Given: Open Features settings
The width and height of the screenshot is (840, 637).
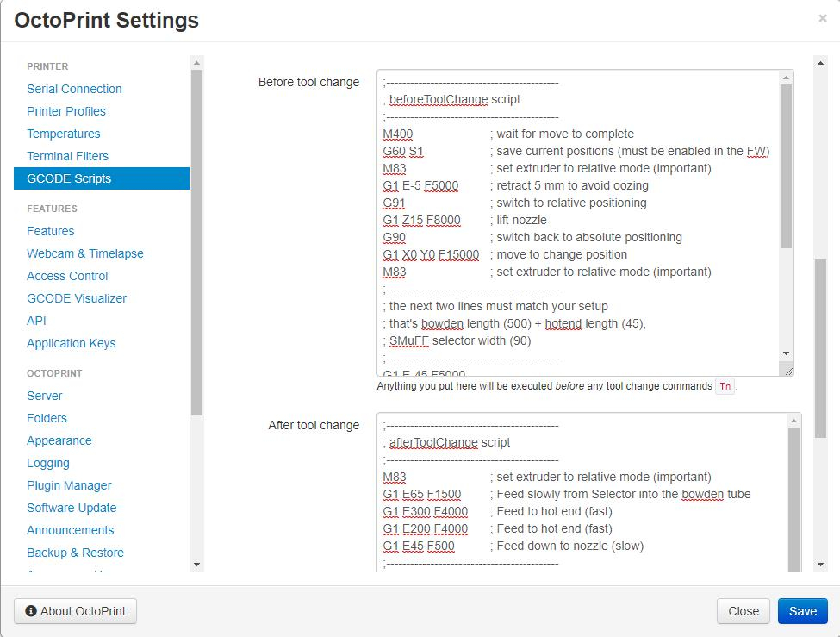Looking at the screenshot, I should 50,231.
